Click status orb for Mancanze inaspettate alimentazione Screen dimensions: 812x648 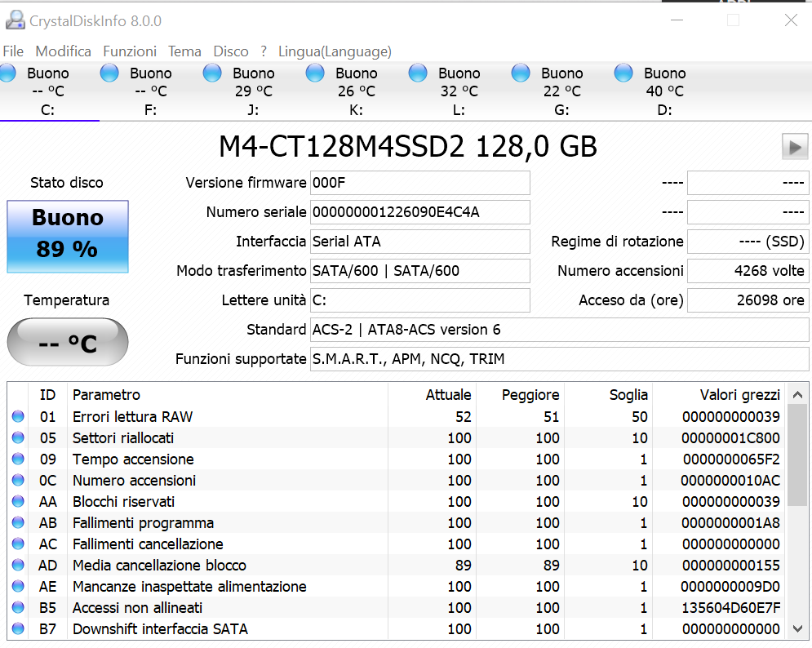click(x=18, y=586)
